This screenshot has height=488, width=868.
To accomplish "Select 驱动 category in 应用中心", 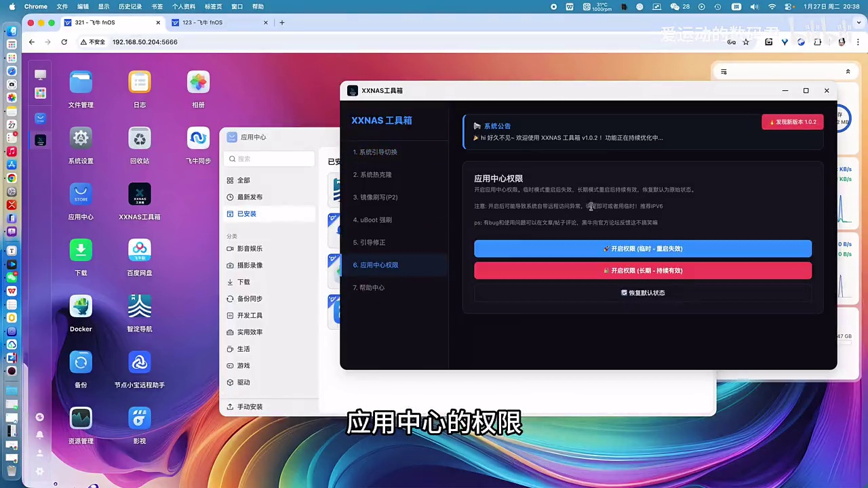I will (269, 382).
